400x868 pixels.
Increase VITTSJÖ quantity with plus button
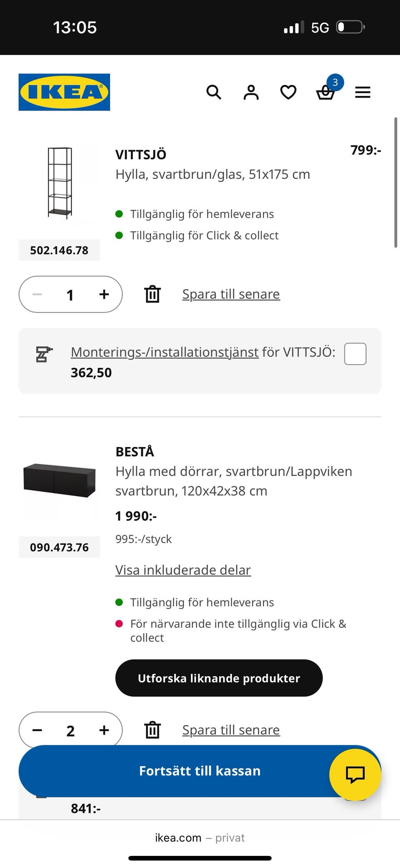pos(104,294)
